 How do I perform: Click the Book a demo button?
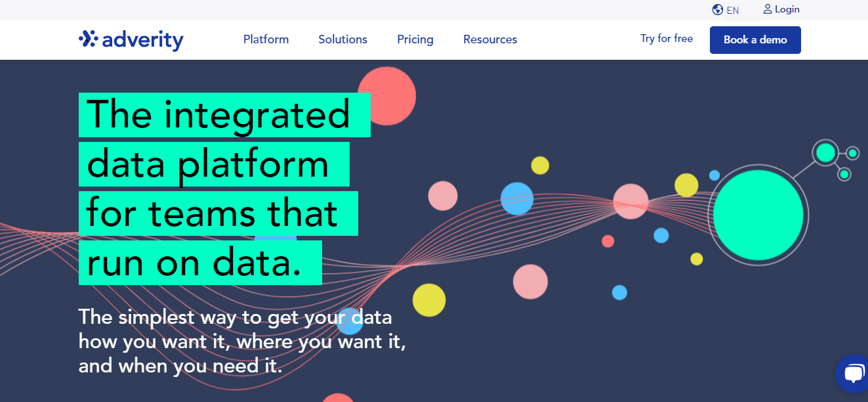click(755, 39)
